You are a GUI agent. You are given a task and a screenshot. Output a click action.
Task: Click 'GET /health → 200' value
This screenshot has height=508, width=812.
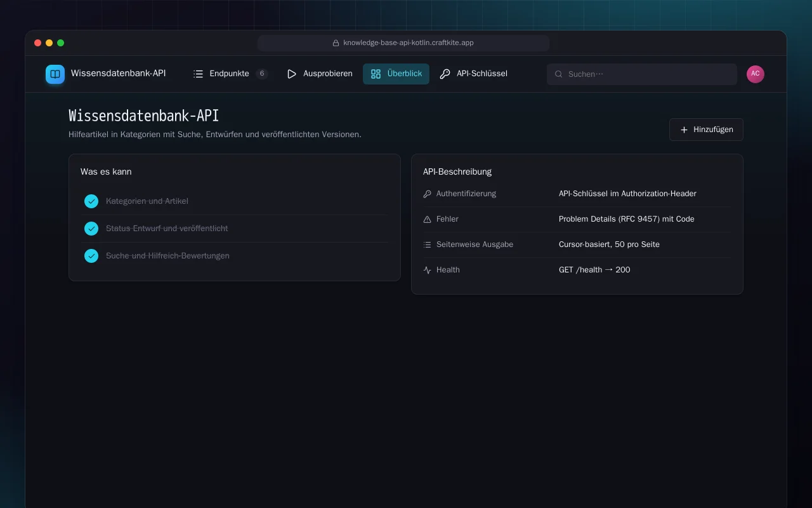point(594,270)
